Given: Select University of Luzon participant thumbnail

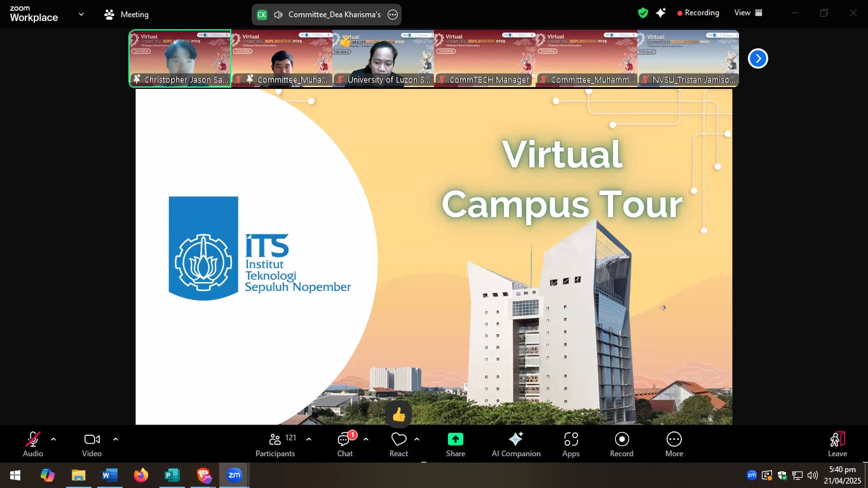Looking at the screenshot, I should click(383, 58).
